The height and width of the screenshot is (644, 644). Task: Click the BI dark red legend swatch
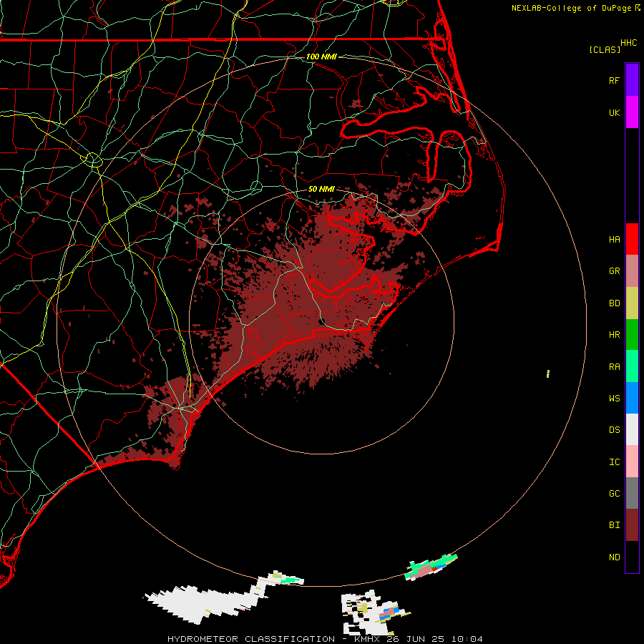click(632, 525)
